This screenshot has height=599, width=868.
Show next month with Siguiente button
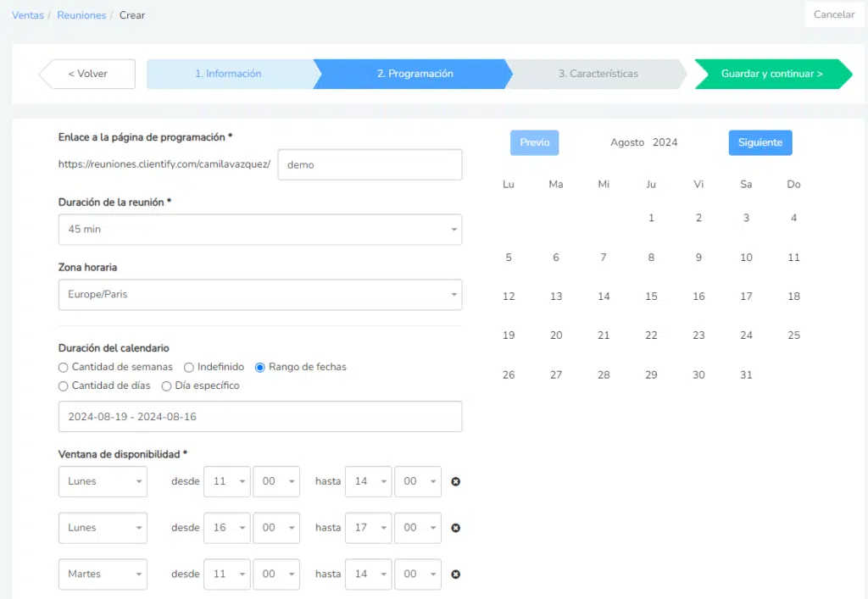pyautogui.click(x=760, y=142)
